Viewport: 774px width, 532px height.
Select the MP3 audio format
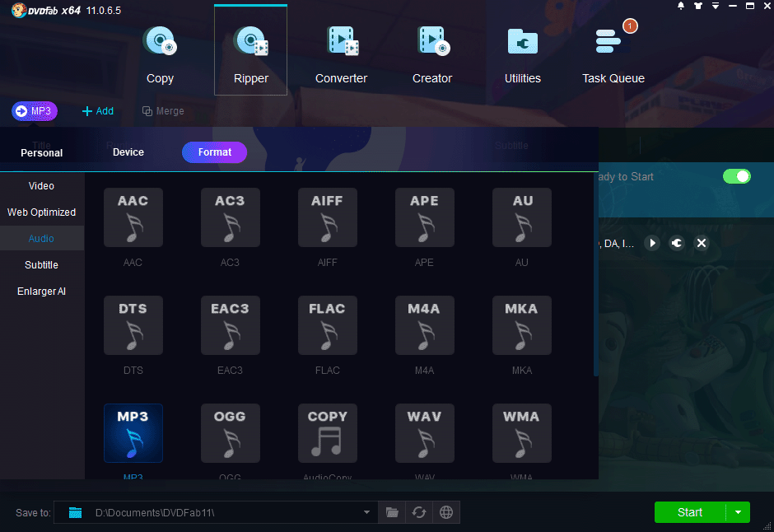tap(133, 433)
